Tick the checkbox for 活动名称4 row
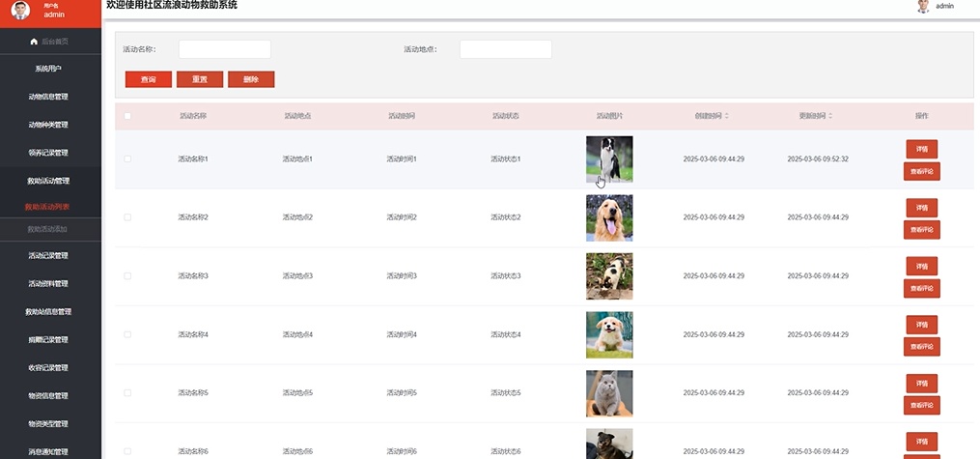The height and width of the screenshot is (459, 980). [x=127, y=334]
